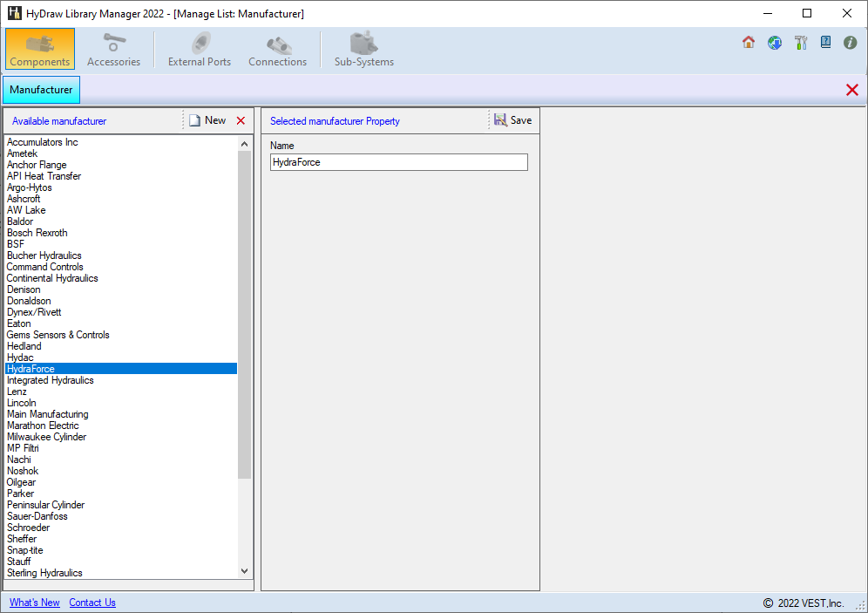Select Continental Hydraulics manufacturer
868x613 pixels.
pos(121,278)
